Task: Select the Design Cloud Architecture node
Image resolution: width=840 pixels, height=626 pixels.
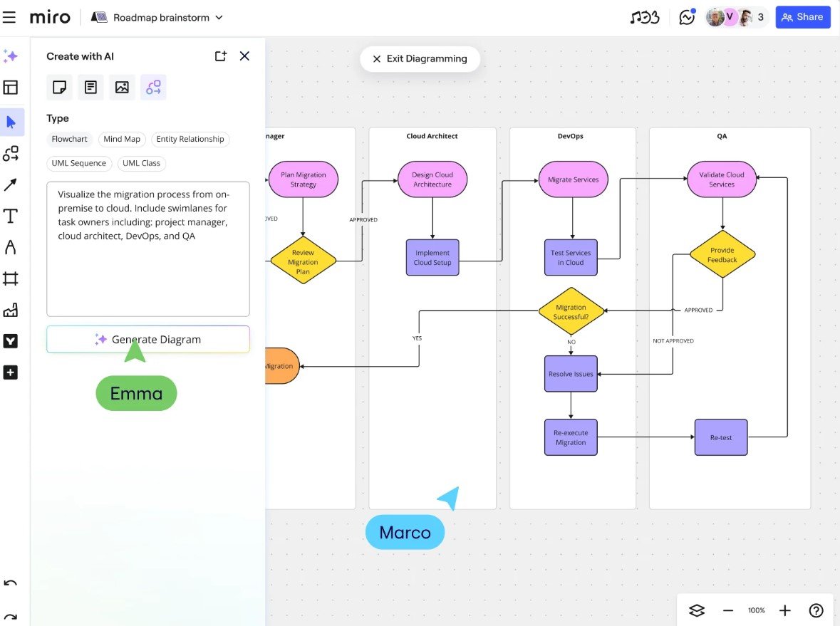Action: [x=432, y=179]
